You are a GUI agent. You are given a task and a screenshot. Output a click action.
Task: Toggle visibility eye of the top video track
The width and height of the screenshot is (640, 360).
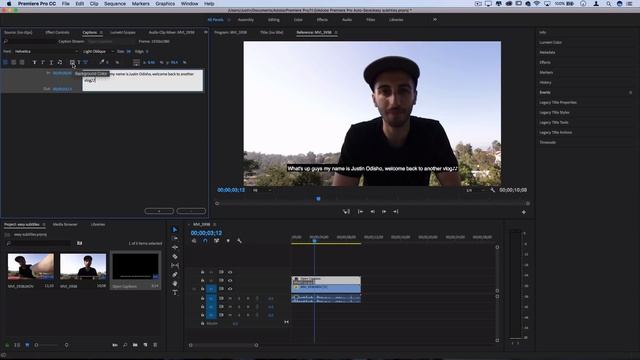pos(230,272)
